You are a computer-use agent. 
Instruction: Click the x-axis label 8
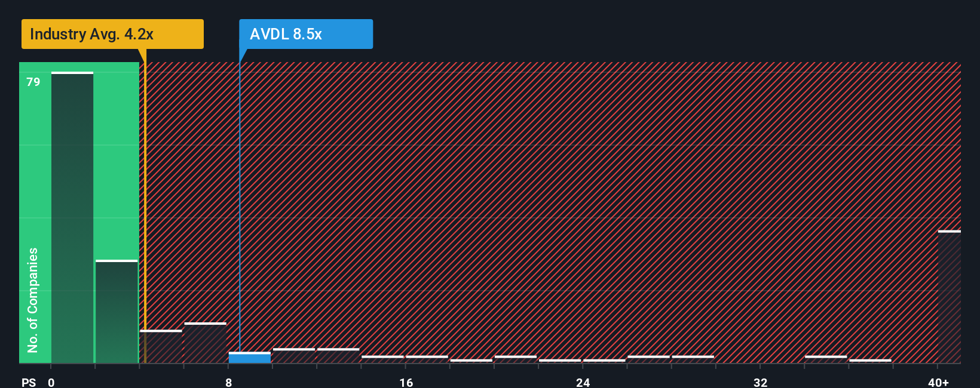(229, 382)
